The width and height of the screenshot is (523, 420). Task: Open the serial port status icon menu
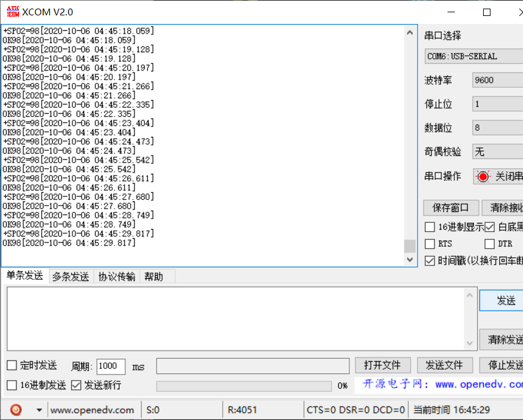pos(15,410)
